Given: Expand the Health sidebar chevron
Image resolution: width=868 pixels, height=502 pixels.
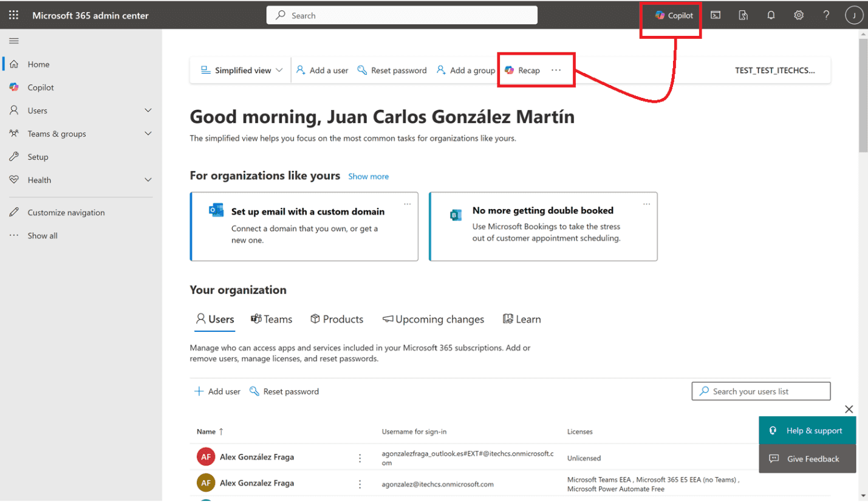Looking at the screenshot, I should (148, 179).
